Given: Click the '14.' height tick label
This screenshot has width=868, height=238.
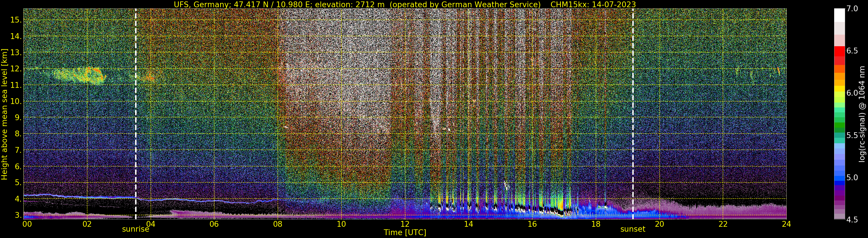Looking at the screenshot, I should click(16, 36).
